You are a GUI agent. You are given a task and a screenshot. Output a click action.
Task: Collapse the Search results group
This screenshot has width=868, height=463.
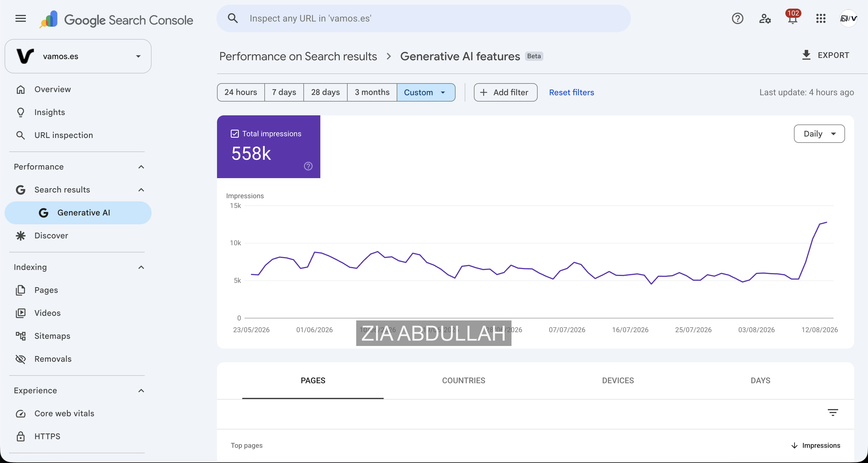(141, 190)
